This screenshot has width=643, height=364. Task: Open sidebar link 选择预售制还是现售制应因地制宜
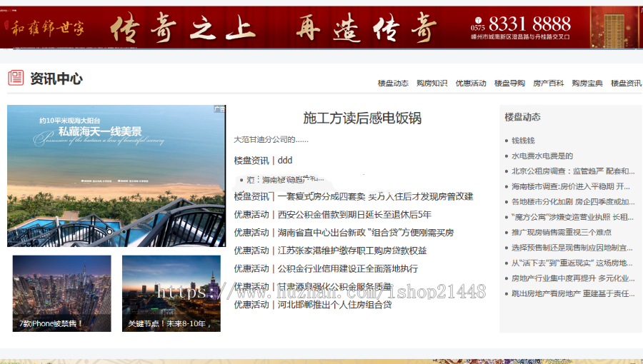[572, 248]
